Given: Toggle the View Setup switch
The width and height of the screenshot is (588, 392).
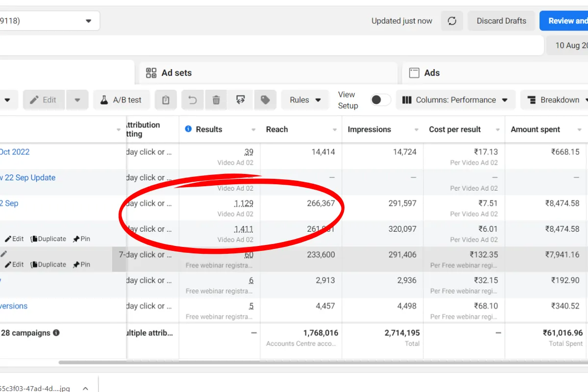Looking at the screenshot, I should click(x=380, y=100).
